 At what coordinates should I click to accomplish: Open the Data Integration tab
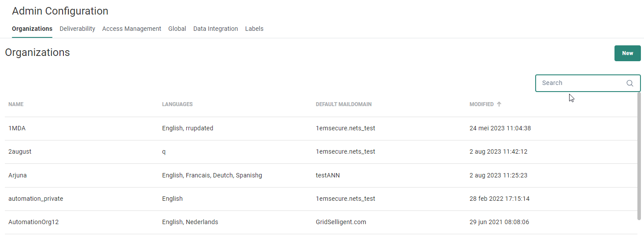tap(215, 29)
